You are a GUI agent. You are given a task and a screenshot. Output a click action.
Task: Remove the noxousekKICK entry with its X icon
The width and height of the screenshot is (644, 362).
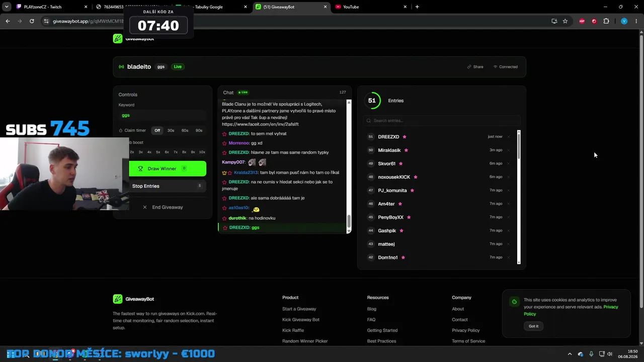point(508,177)
